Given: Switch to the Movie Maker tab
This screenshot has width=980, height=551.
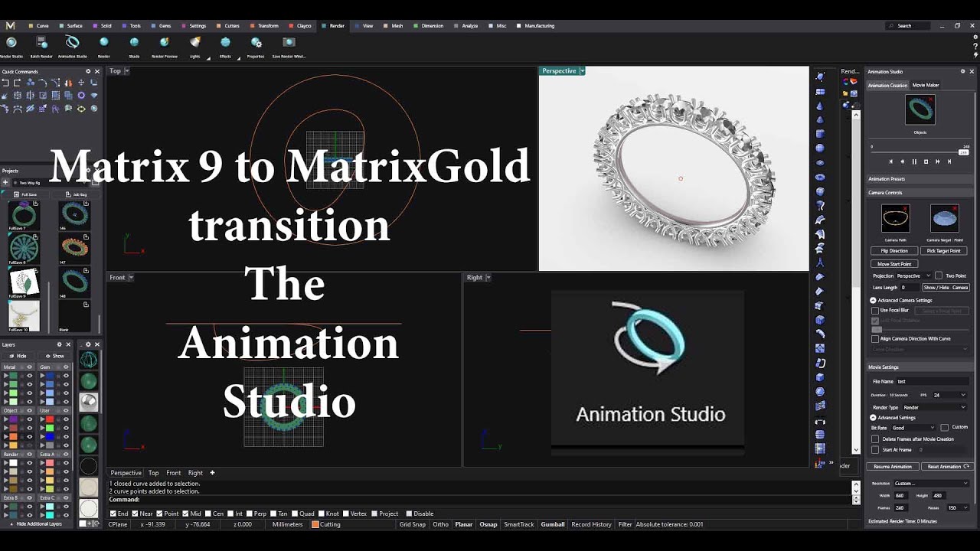Looking at the screenshot, I should point(926,85).
